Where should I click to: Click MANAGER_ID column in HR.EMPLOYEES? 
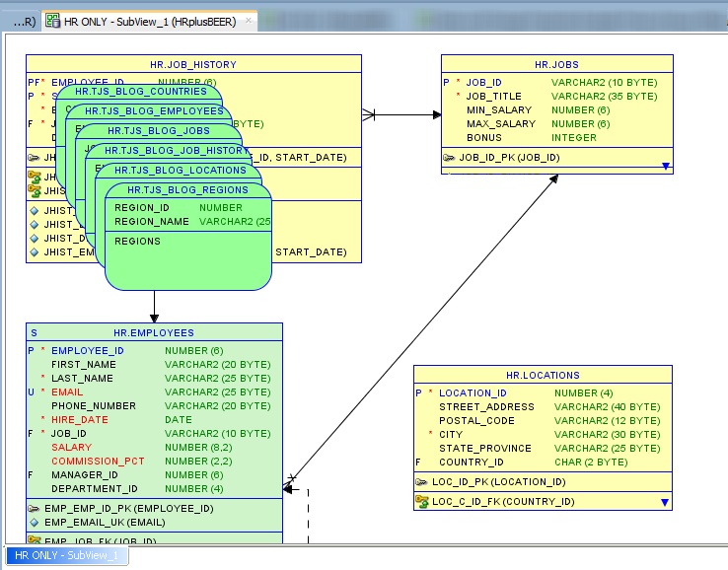(x=85, y=475)
